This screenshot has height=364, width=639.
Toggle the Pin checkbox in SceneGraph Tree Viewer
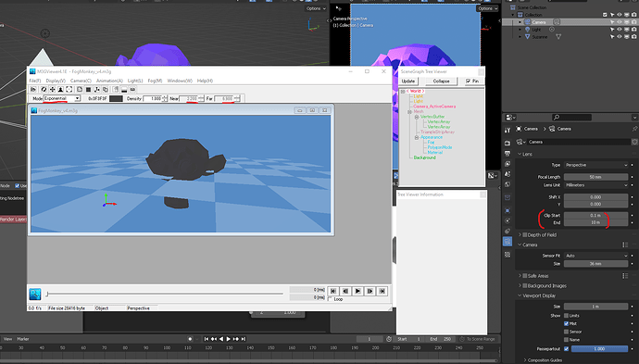469,82
